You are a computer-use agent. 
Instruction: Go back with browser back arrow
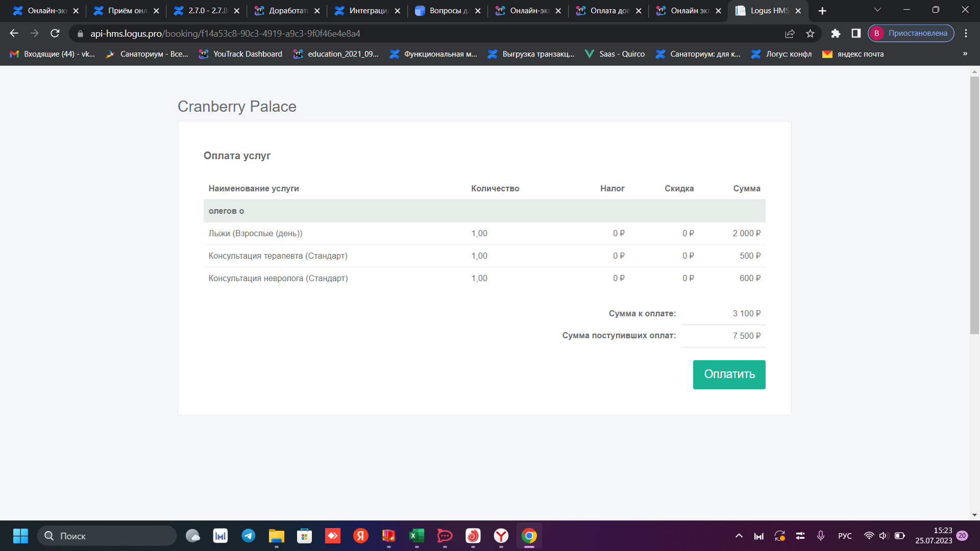14,33
